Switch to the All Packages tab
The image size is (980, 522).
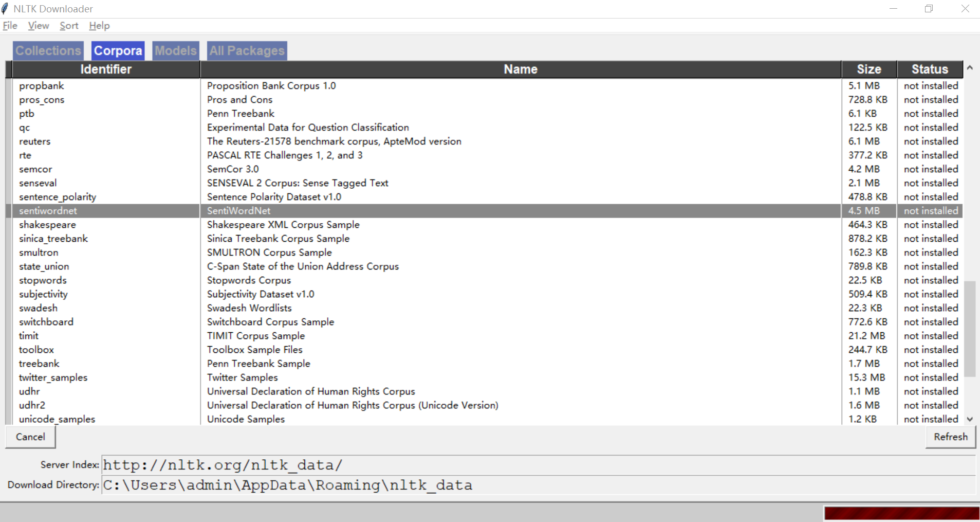click(x=247, y=50)
